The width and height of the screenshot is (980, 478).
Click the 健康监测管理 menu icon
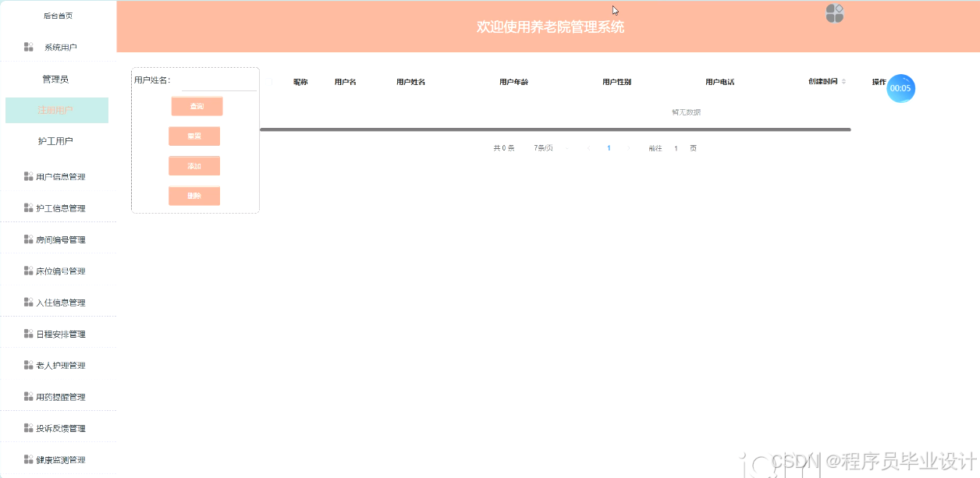click(x=29, y=460)
